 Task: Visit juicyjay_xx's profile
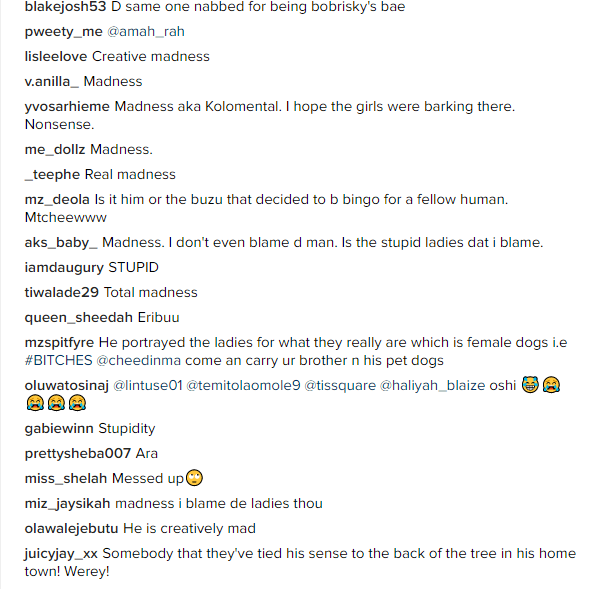[61, 553]
